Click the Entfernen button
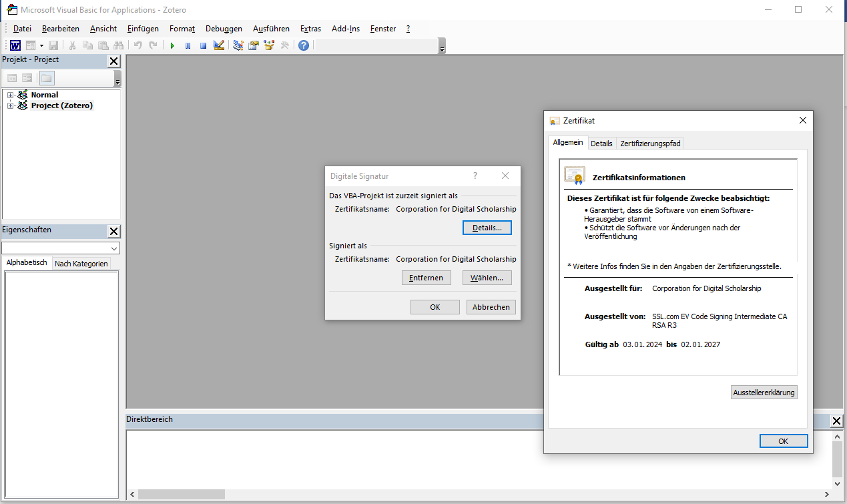The width and height of the screenshot is (847, 504). click(x=427, y=278)
